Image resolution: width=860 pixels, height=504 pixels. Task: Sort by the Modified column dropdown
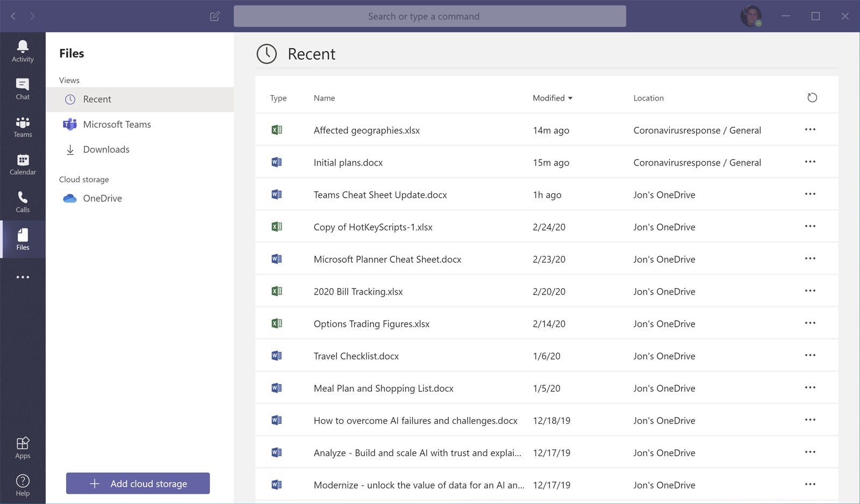[x=553, y=98]
